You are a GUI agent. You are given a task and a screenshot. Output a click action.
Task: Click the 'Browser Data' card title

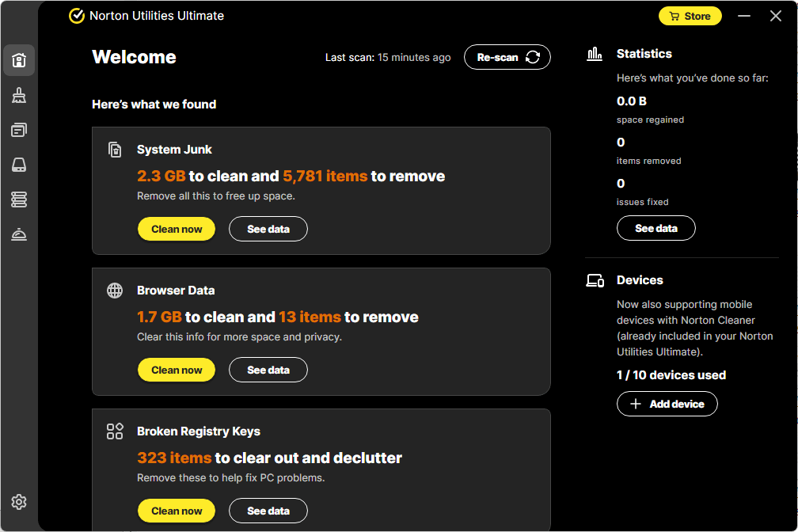tap(176, 291)
